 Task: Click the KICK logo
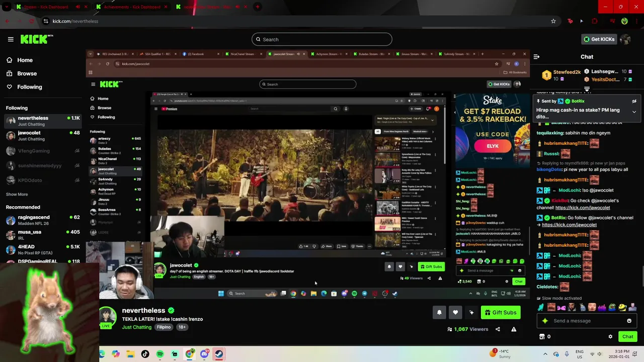(36, 39)
